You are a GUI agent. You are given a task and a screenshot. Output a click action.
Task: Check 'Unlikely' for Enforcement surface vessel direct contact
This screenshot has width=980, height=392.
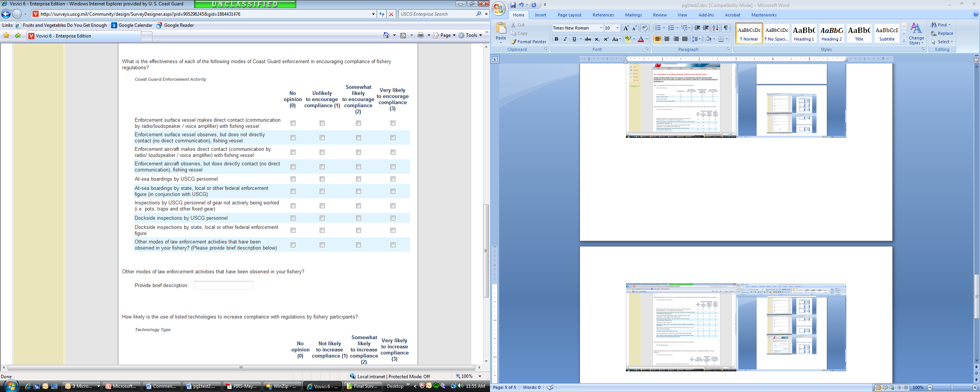coord(322,123)
